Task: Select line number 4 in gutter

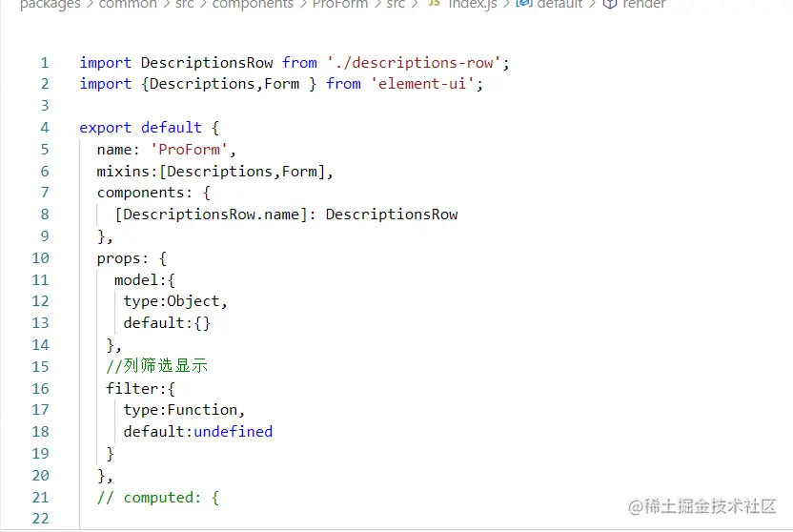Action: coord(45,128)
